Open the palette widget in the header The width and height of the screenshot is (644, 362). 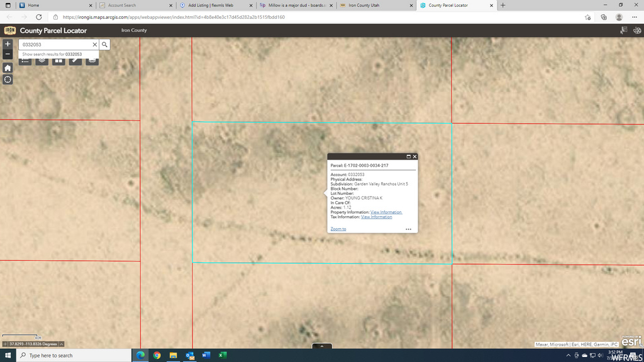click(637, 30)
